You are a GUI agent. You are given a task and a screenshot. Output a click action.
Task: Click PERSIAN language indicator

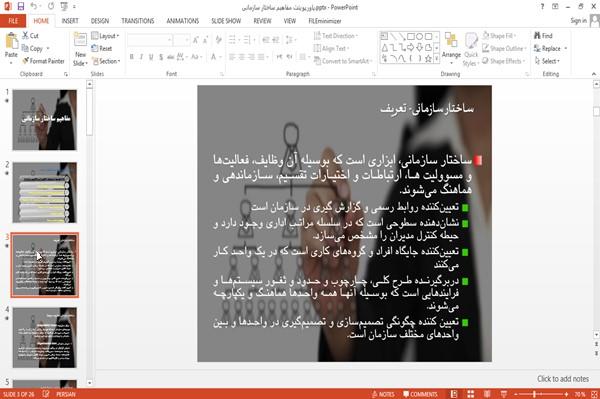[66, 394]
